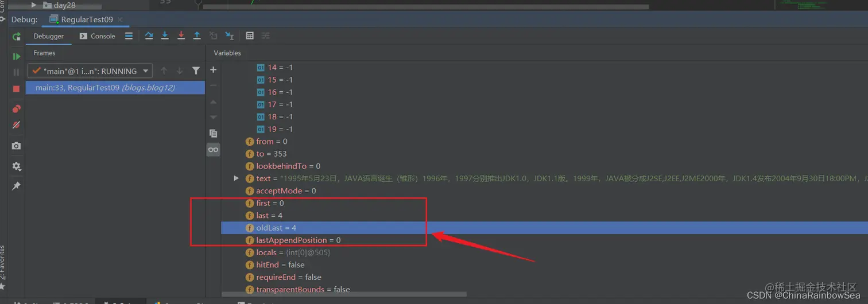868x304 pixels.
Task: Open View Breakpoints (red circles icon)
Action: tap(16, 109)
